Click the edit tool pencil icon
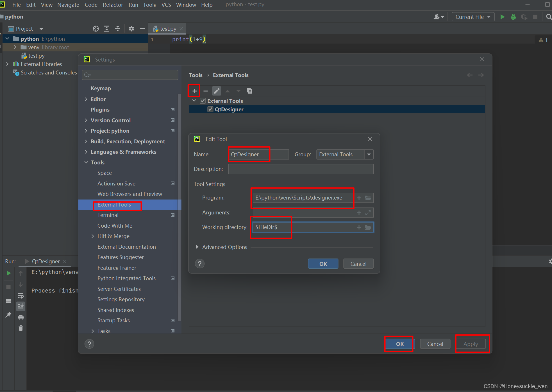The height and width of the screenshot is (392, 552). (x=217, y=91)
